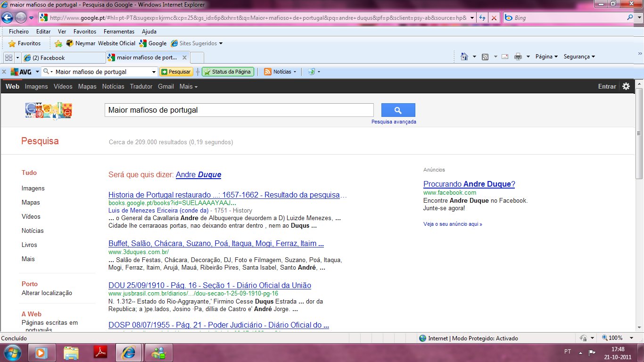The image size is (644, 362).
Task: Click the IE address bar URL field
Action: [258, 18]
